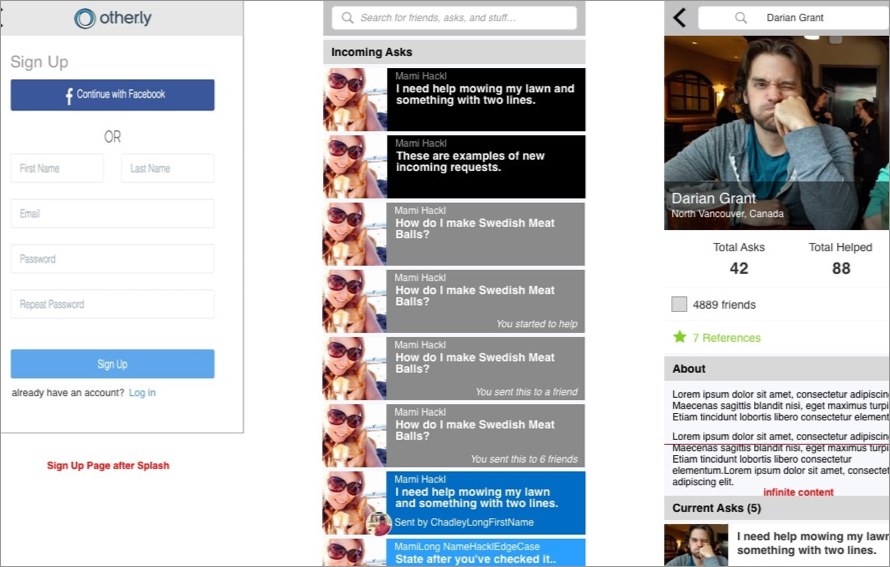Open the ask marked 'You sent this to a friend'
Viewport: 890px width, 567px height.
pyautogui.click(x=485, y=368)
